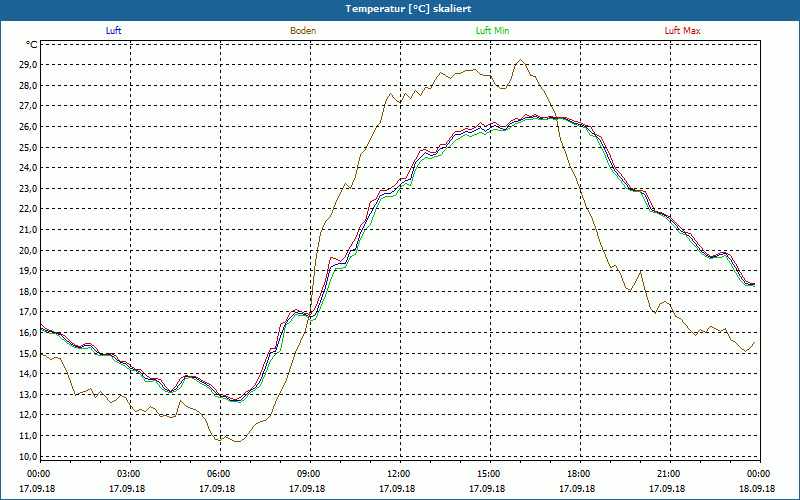Click the 25,0 y-axis value
The image size is (800, 500).
[x=28, y=147]
